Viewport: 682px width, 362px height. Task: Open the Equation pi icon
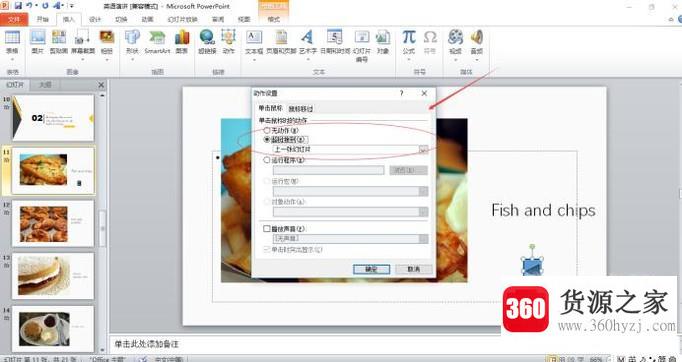(x=408, y=42)
